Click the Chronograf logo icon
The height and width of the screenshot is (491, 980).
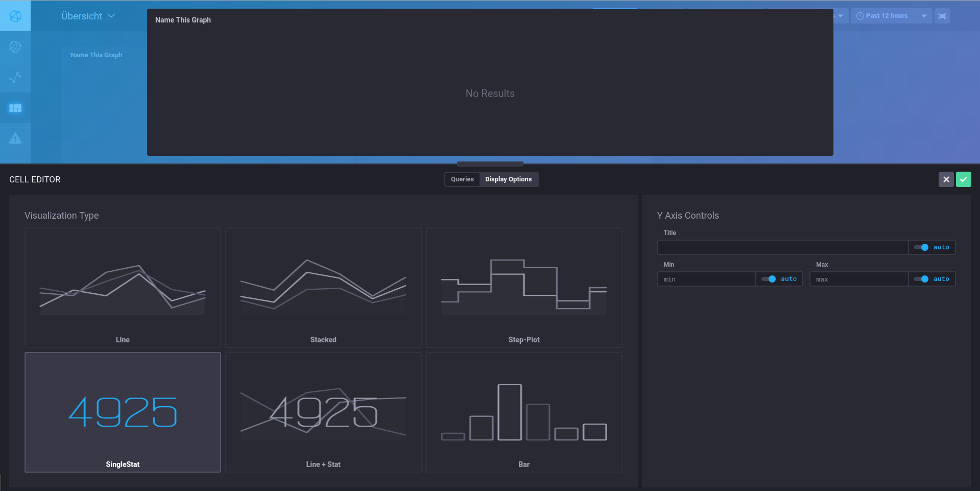click(15, 16)
